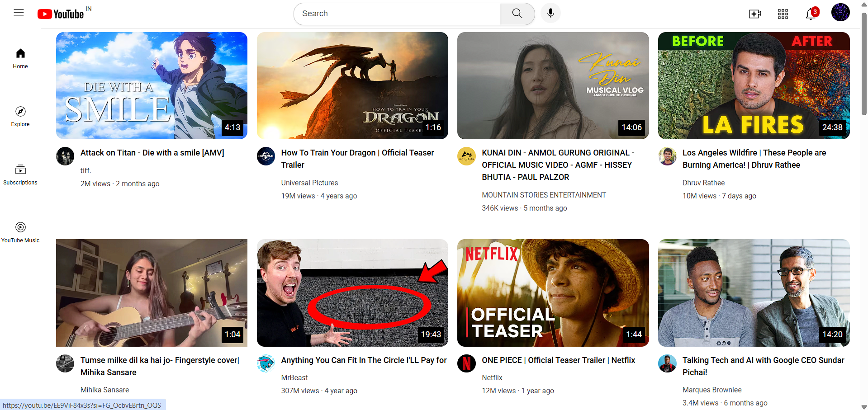
Task: Play LA Fires video thumbnail
Action: coord(754,85)
